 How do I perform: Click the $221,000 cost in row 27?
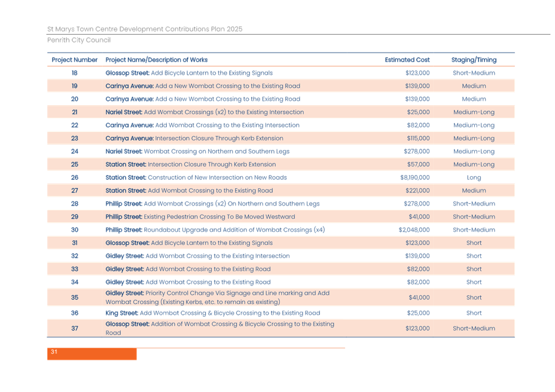(x=417, y=191)
